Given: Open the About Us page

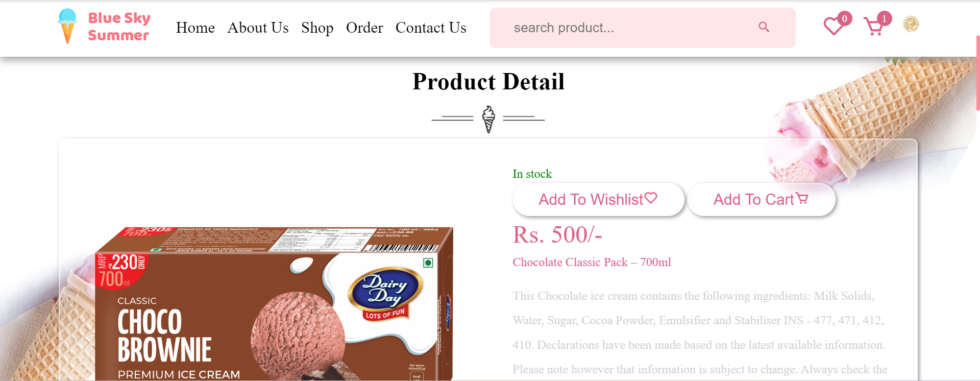Looking at the screenshot, I should coord(258,28).
